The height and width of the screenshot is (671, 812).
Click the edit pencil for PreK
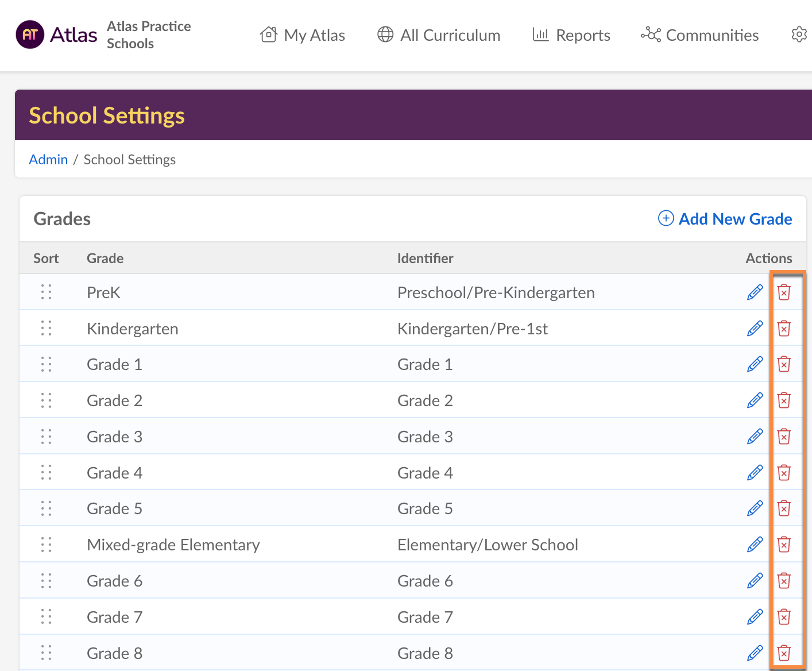point(755,292)
